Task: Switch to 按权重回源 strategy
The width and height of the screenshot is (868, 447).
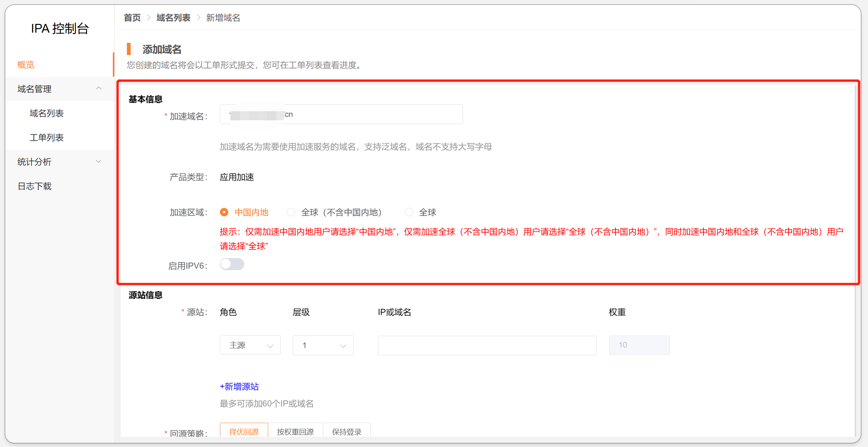Action: tap(295, 431)
